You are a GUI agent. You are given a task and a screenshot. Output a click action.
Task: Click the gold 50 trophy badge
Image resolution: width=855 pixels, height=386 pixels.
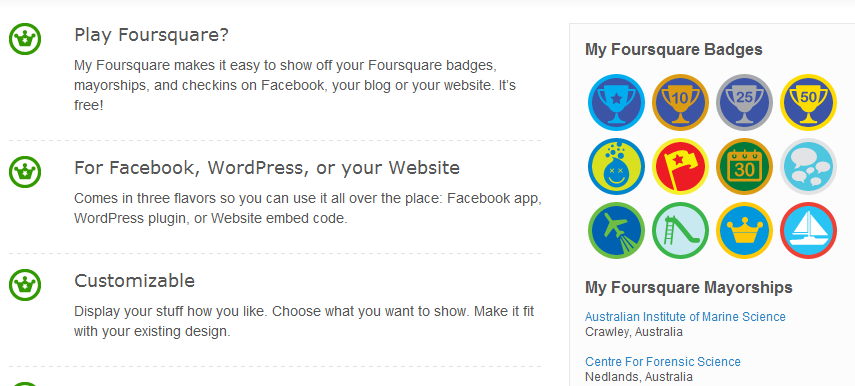[x=809, y=102]
